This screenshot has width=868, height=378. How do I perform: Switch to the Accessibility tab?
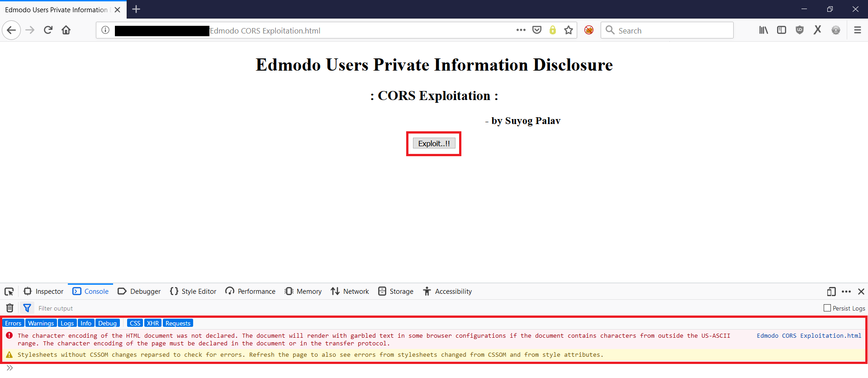[447, 292]
